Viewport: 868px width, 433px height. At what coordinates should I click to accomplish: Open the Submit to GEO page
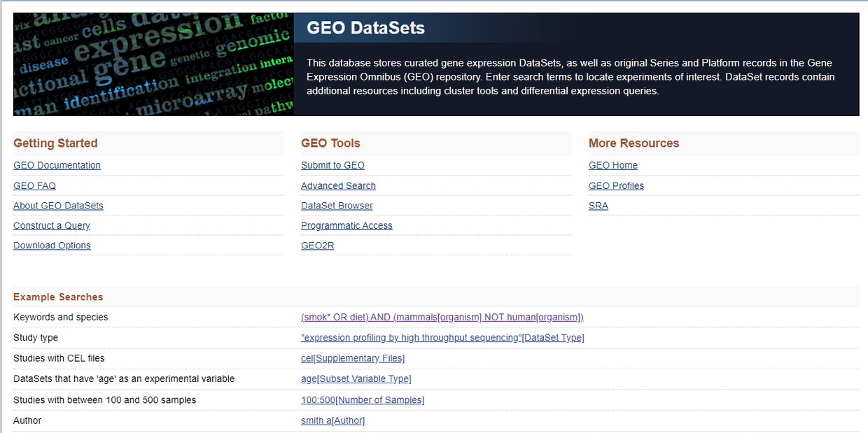coord(332,165)
